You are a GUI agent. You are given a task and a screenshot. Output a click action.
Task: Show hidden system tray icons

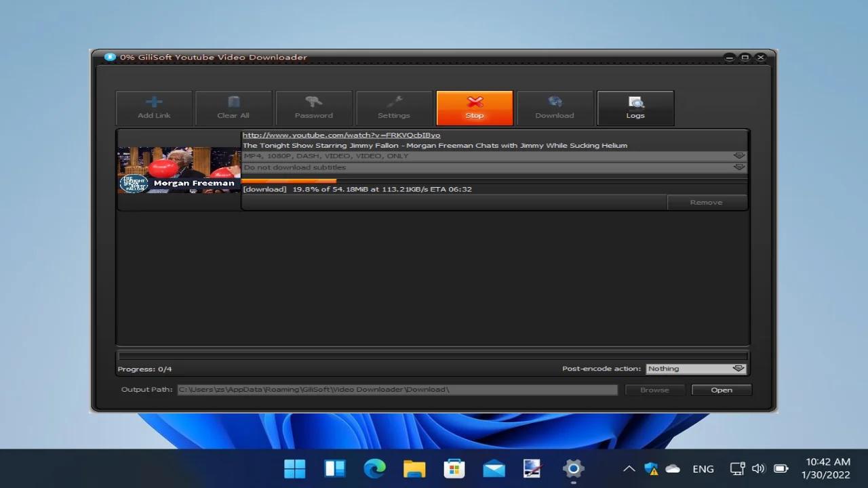pyautogui.click(x=629, y=468)
